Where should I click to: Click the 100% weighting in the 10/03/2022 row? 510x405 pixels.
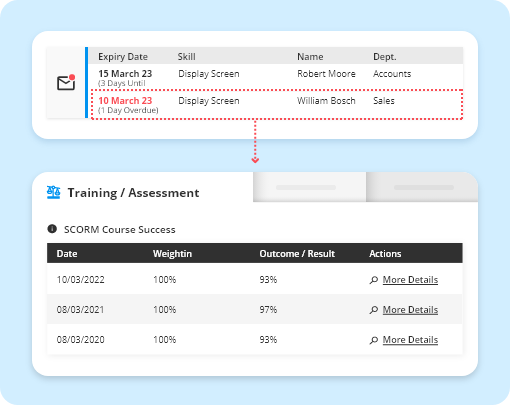coord(165,279)
